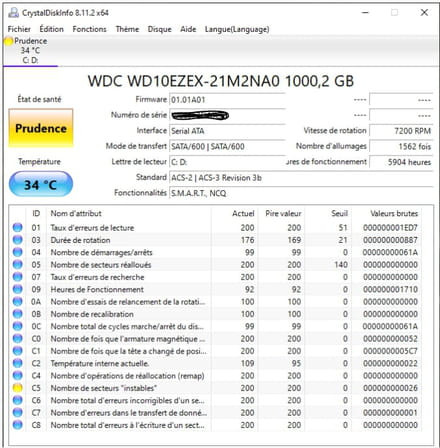Select the Taux d'erreurs de recherche row
440x448 pixels.
216,277
